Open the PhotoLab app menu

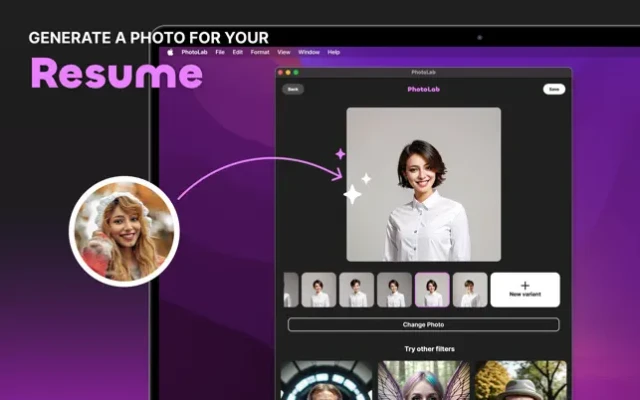point(195,51)
